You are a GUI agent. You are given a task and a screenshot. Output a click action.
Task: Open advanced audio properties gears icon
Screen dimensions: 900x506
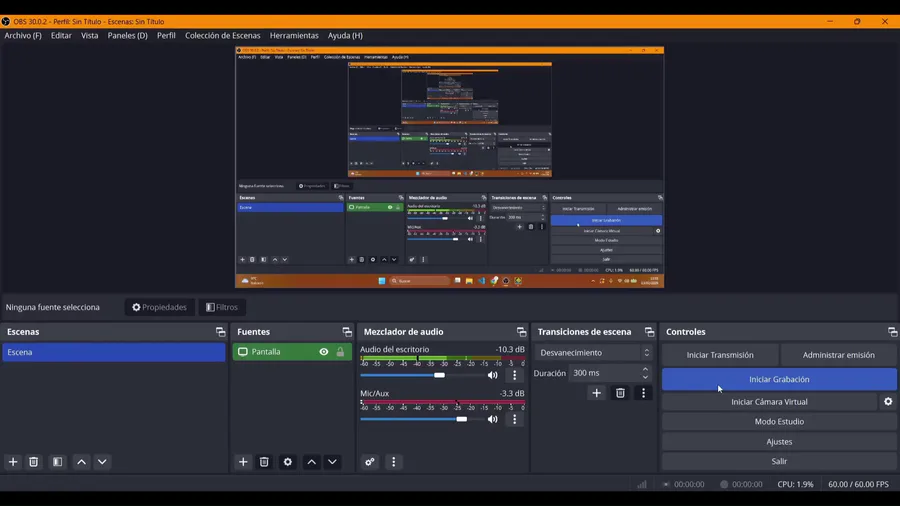[x=370, y=462]
